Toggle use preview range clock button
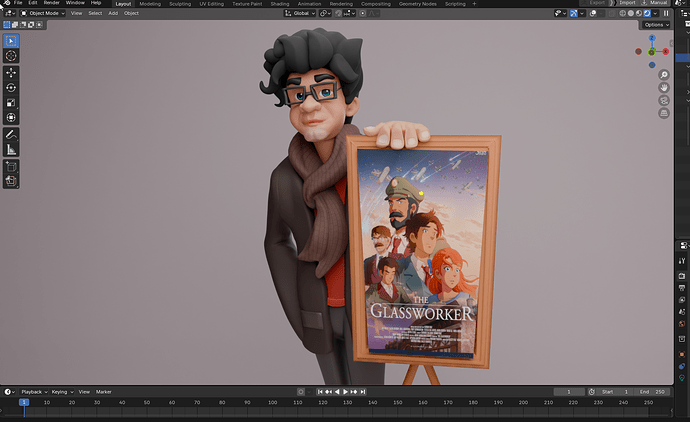The image size is (690, 422). (x=592, y=392)
